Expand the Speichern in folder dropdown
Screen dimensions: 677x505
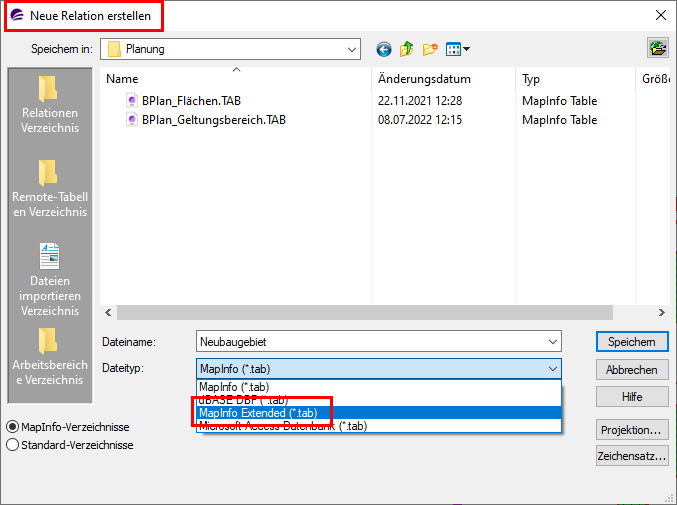(351, 49)
